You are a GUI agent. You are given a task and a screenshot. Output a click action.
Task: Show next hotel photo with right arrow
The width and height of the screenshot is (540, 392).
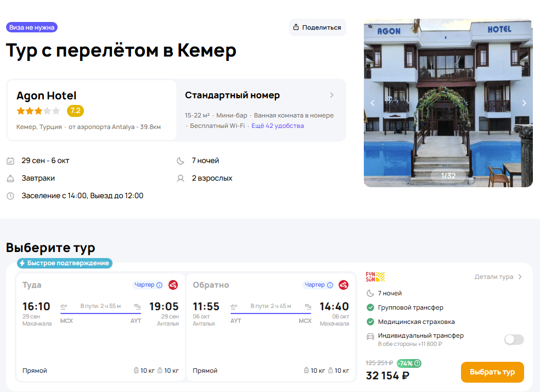coord(524,103)
